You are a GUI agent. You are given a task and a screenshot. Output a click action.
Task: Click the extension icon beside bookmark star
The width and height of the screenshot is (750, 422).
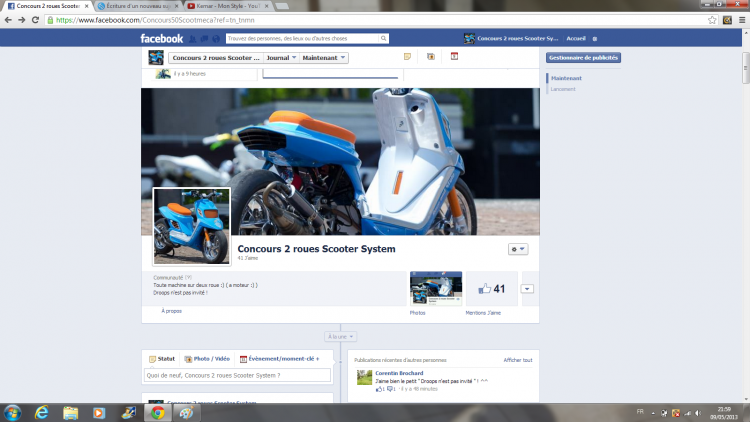[727, 20]
